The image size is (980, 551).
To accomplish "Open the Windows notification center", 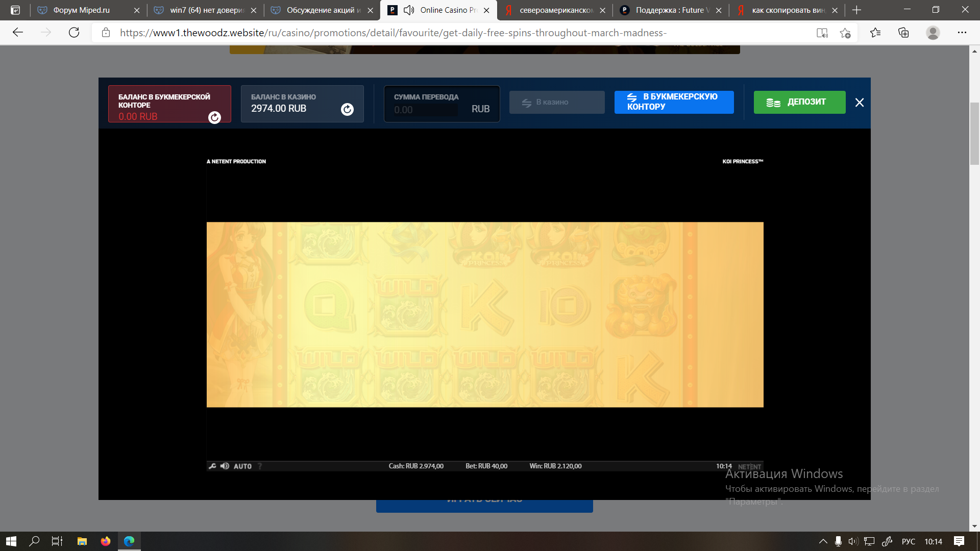I will point(959,541).
